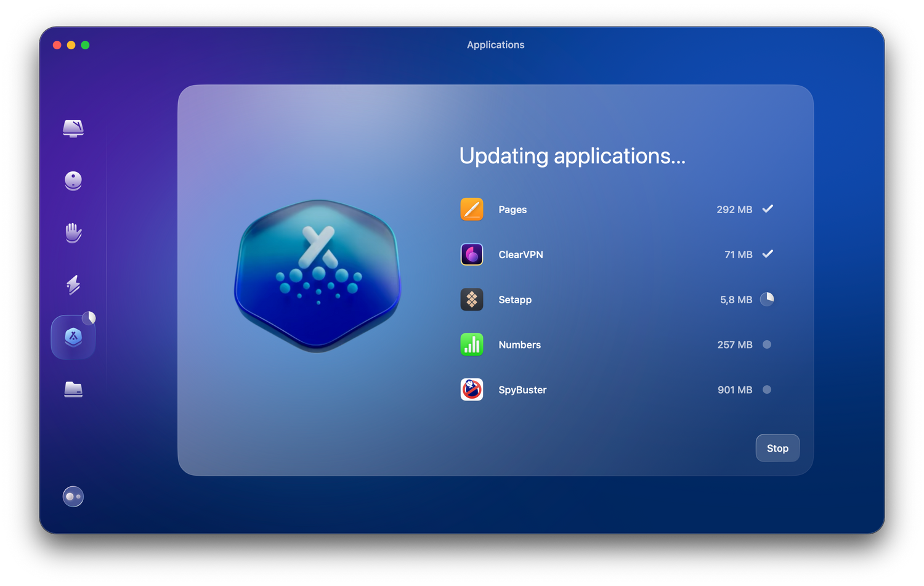924x586 pixels.
Task: Click the large Updater hexagon illustration
Action: (x=318, y=276)
